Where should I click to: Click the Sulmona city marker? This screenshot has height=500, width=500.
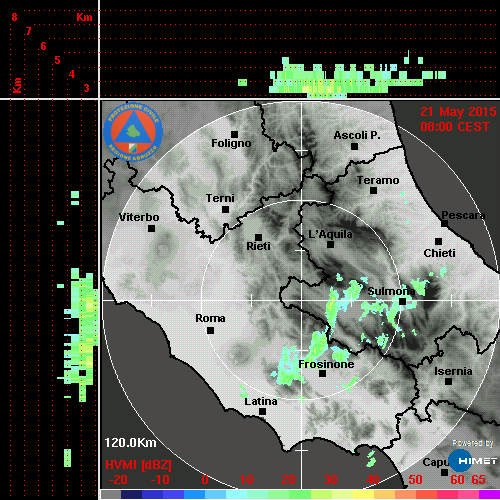click(403, 301)
